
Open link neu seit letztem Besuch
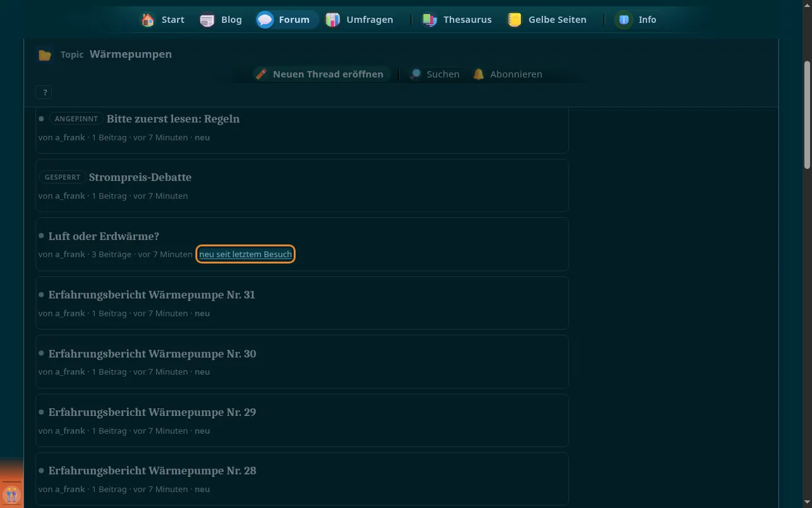click(246, 254)
